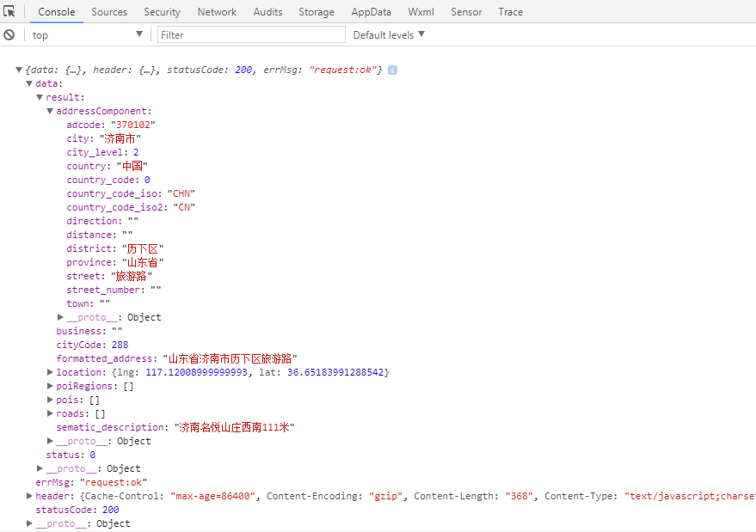Collapse the addressComponent node
The height and width of the screenshot is (532, 756).
coord(50,111)
